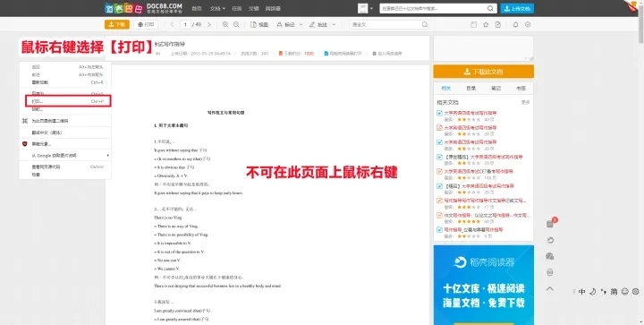644x325 pixels.
Task: Choose view page source Ctrl+U entry
Action: coord(65,167)
